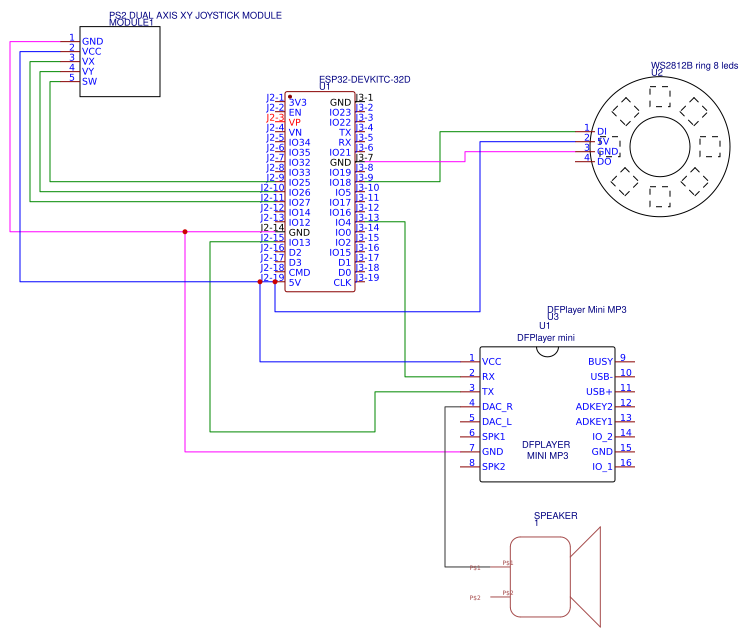The width and height of the screenshot is (749, 637).
Task: Click the IO5 pin label
Action: coord(343,193)
